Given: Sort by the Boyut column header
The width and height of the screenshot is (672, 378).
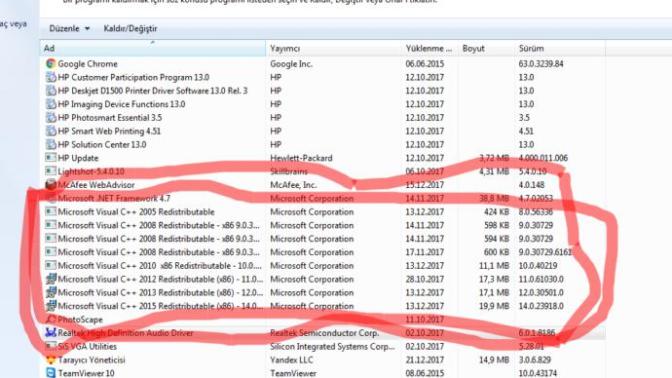Looking at the screenshot, I should click(x=486, y=48).
